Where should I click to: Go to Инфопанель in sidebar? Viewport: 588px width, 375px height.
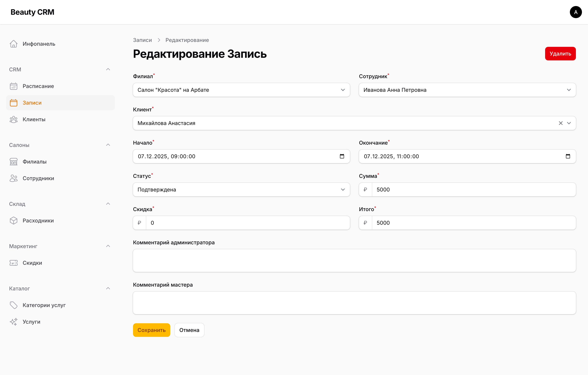click(x=60, y=44)
